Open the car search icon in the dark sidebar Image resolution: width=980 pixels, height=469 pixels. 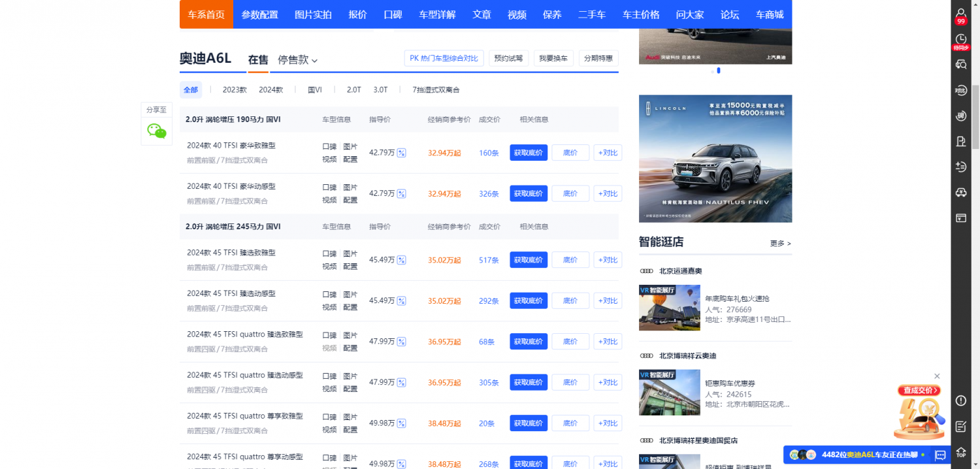[x=960, y=64]
